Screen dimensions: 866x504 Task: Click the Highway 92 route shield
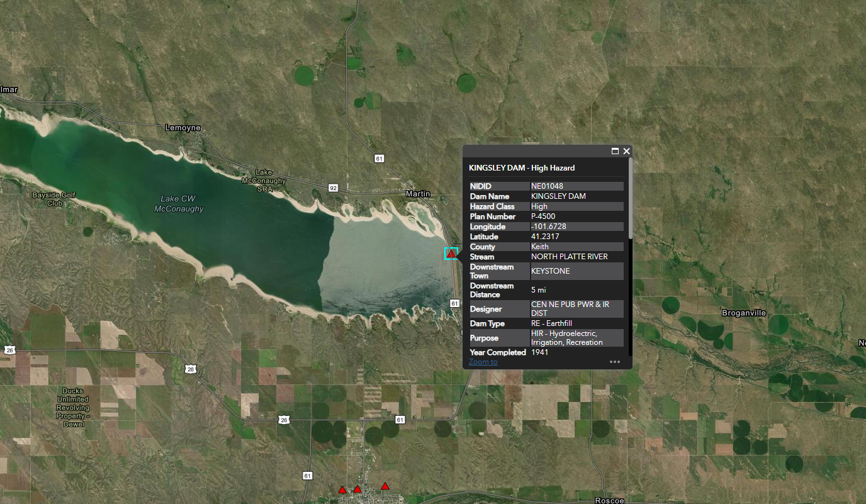coord(332,188)
